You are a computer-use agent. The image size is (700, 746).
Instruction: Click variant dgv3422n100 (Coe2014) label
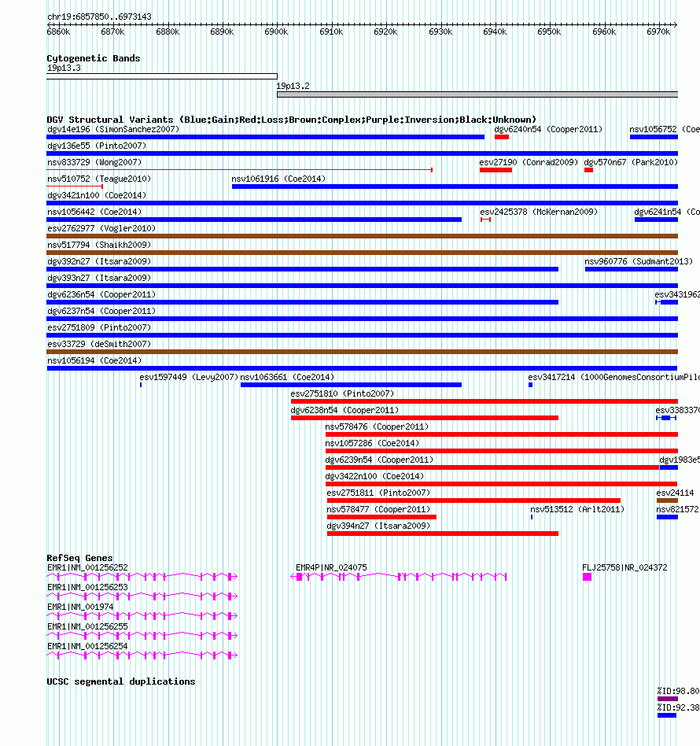374,477
